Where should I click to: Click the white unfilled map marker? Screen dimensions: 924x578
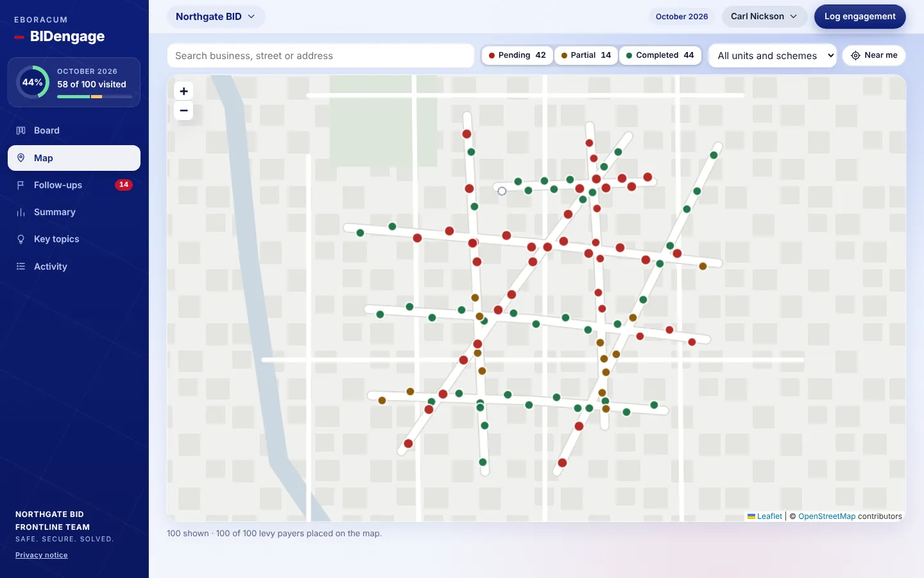[502, 191]
